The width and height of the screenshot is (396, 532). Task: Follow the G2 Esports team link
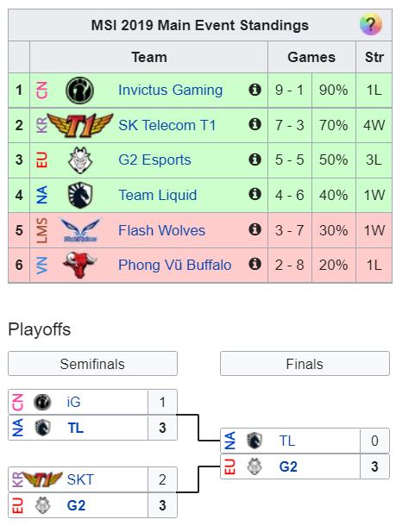pyautogui.click(x=154, y=160)
